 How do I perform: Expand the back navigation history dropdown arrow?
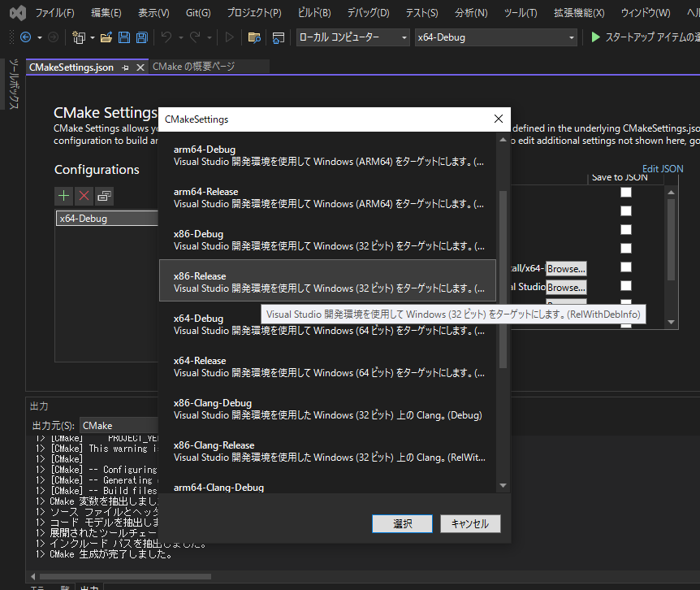40,38
